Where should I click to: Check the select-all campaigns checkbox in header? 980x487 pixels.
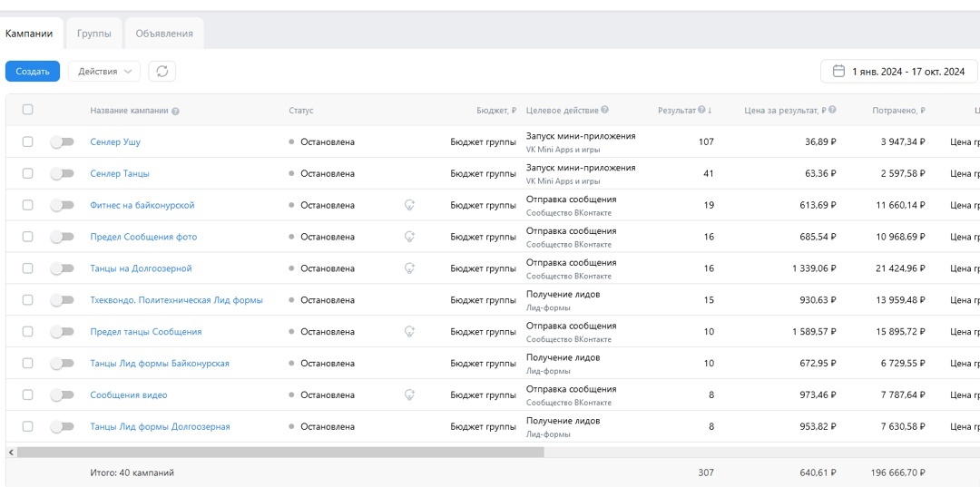[28, 110]
